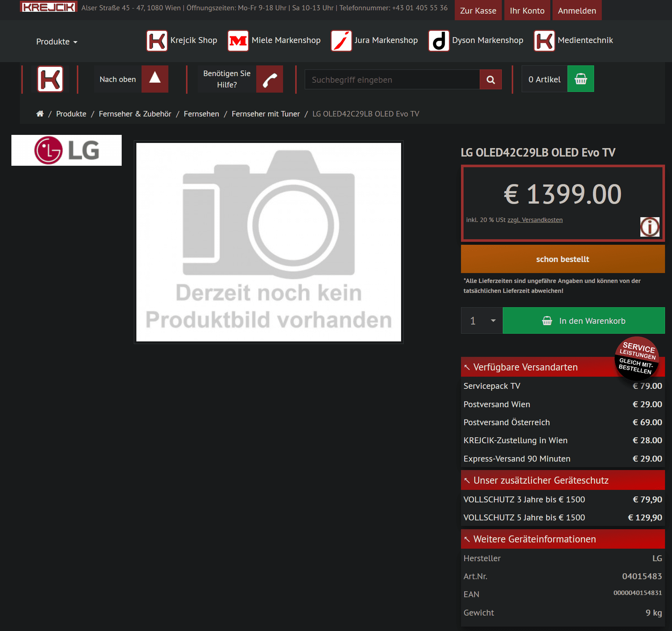Click the 0 Artikel cart label
This screenshot has width=672, height=631.
point(544,79)
